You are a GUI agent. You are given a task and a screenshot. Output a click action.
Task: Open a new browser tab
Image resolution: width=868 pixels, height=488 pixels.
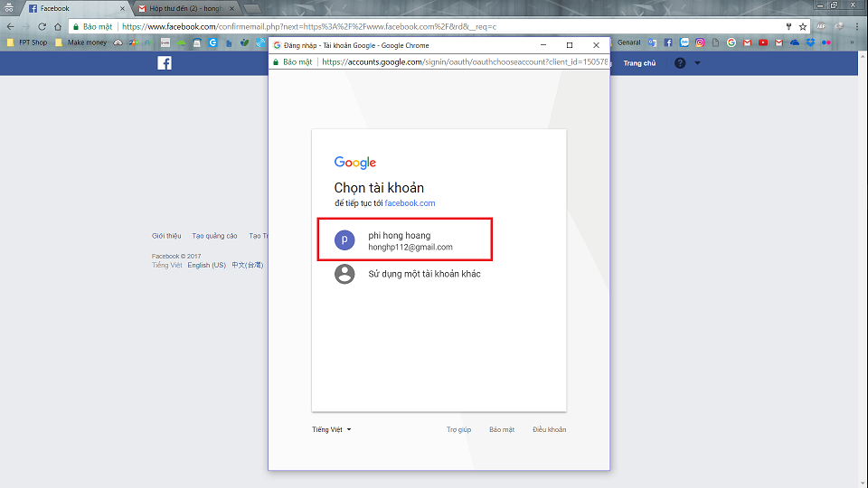pos(252,8)
